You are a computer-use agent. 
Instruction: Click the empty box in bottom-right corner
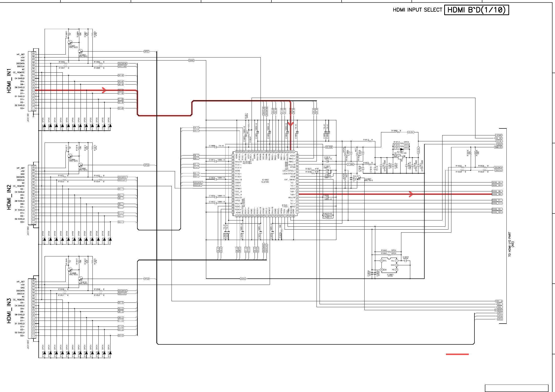[x=516, y=388]
